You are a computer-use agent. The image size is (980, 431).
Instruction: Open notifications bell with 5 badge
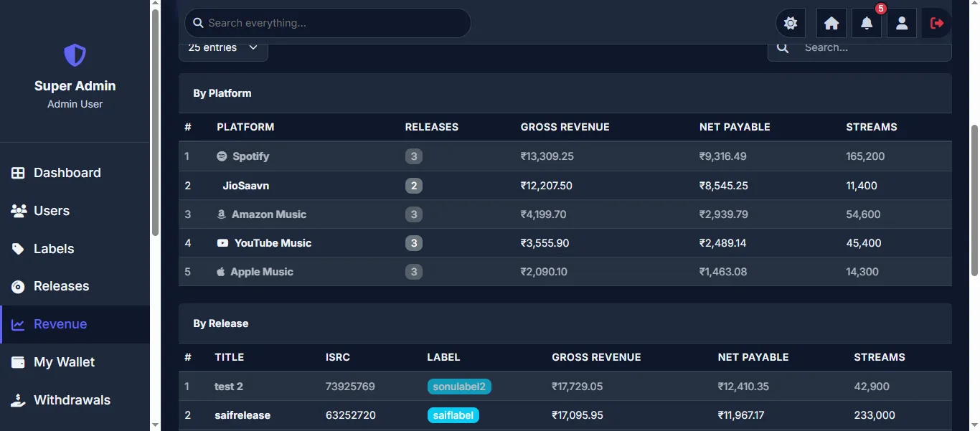[867, 23]
